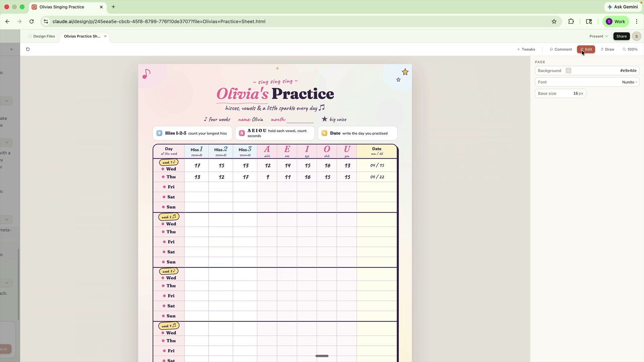644x362 pixels.
Task: Click the refresh icon above the canvas
Action: point(28,49)
